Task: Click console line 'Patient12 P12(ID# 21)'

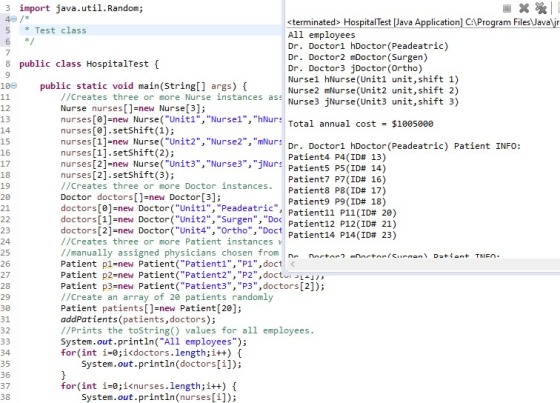Action: 342,224
